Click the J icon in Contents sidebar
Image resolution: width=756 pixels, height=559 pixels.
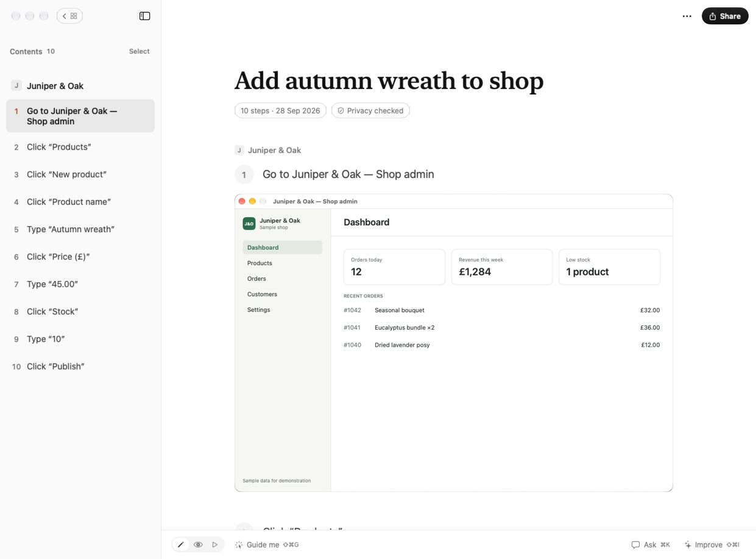coord(16,85)
